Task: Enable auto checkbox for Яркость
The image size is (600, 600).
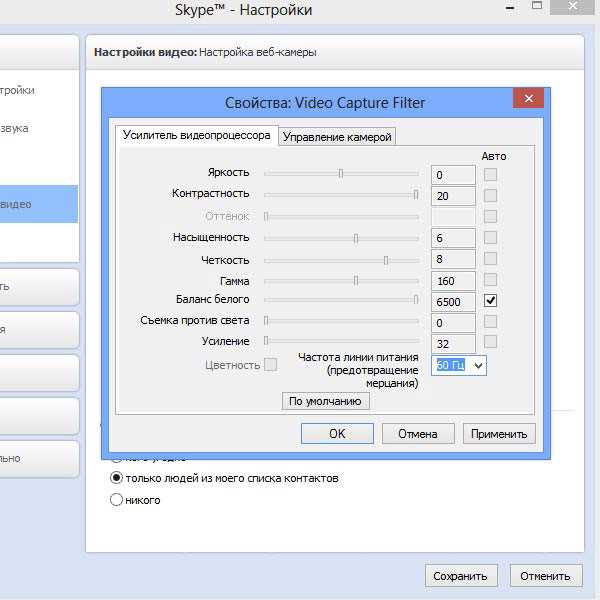Action: (x=490, y=174)
